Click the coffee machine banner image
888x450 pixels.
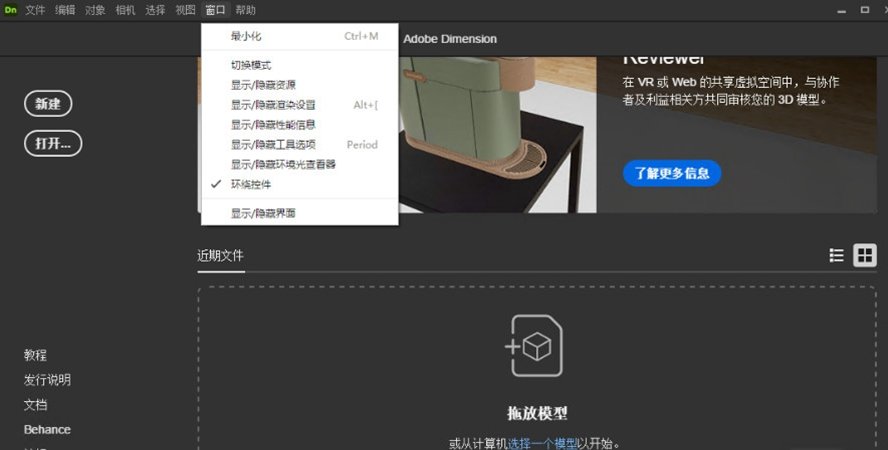click(497, 135)
